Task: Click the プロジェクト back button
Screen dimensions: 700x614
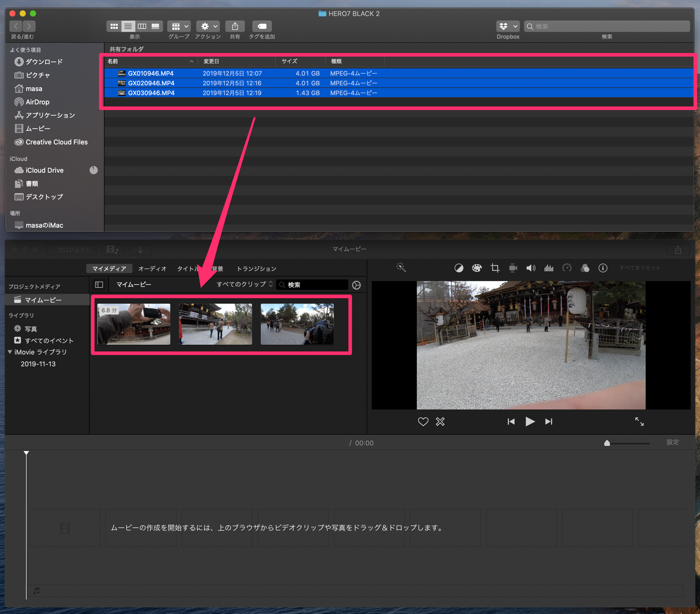Action: click(72, 250)
